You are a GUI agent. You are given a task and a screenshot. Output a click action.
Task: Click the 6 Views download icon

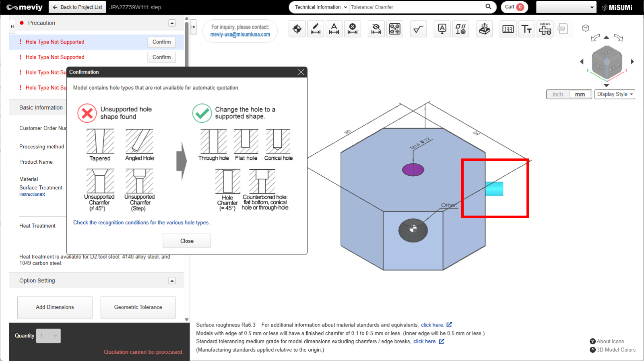coord(545,29)
